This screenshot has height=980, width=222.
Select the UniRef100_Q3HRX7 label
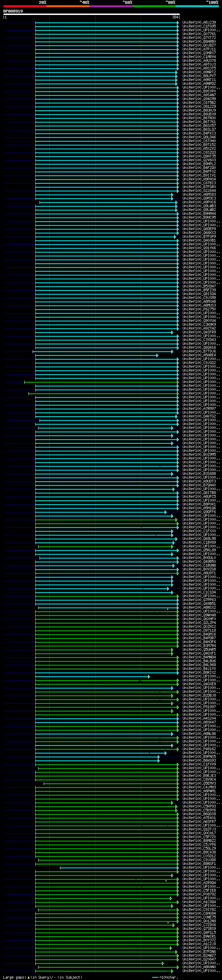[199, 53]
